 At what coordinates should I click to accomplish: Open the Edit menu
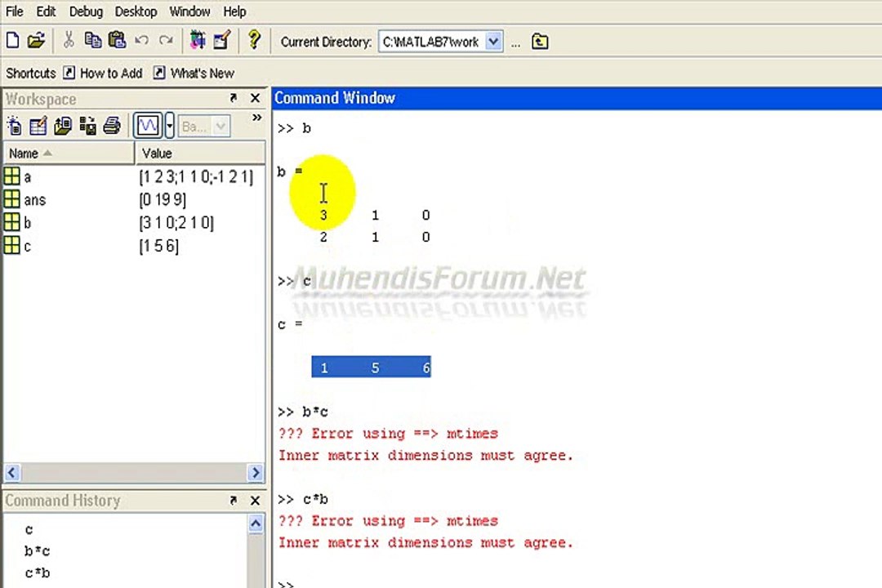coord(46,11)
